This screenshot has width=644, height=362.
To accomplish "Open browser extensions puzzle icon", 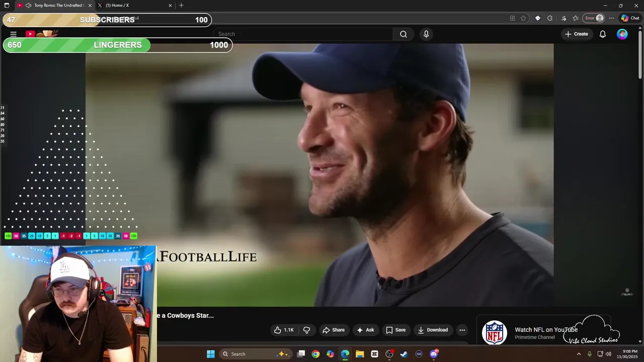I will [550, 18].
